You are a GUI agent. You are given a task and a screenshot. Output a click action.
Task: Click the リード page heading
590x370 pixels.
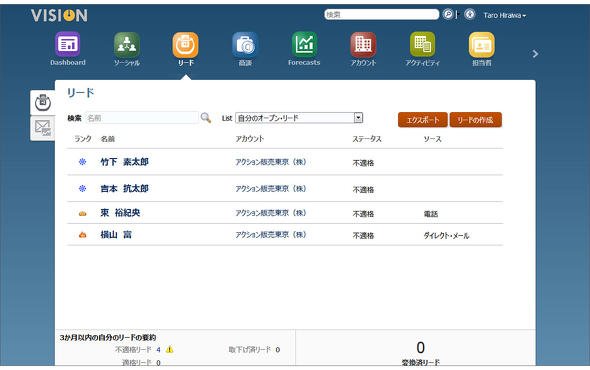[x=81, y=93]
